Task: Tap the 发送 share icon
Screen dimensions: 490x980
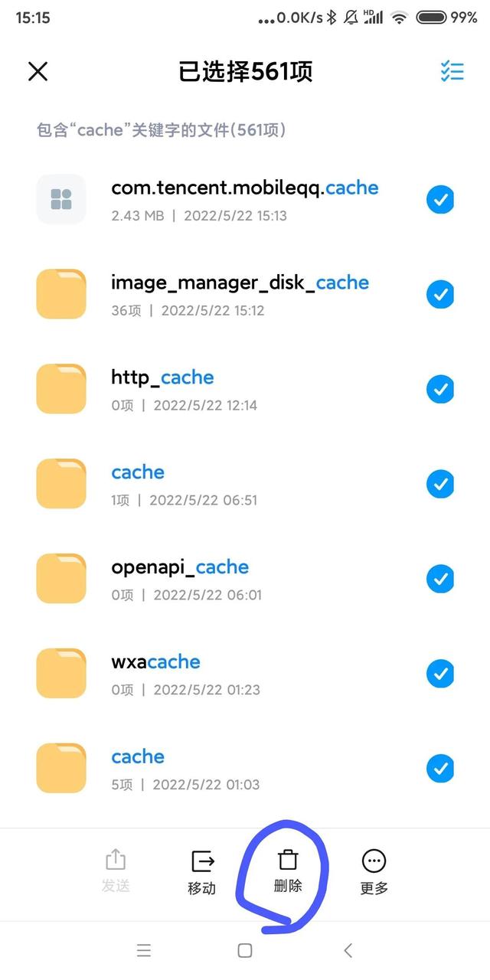Action: (x=116, y=860)
